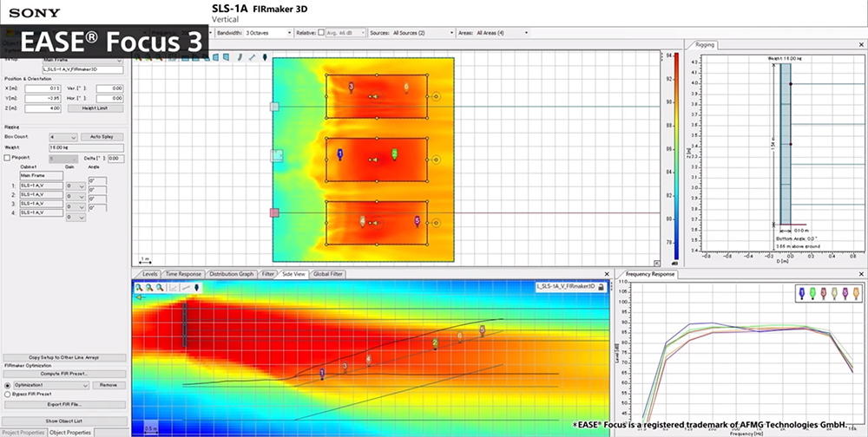Viewport: 868px width, 437px height.
Task: Click the Z [m] position input field
Action: point(42,108)
